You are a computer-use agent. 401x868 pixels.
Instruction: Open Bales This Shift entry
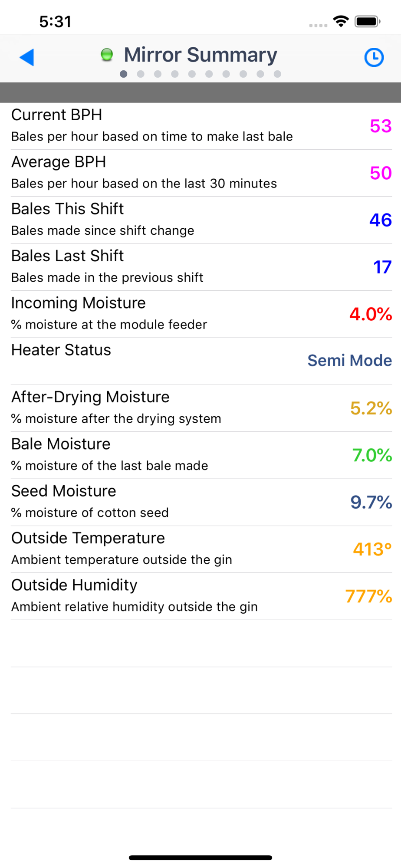tap(200, 220)
